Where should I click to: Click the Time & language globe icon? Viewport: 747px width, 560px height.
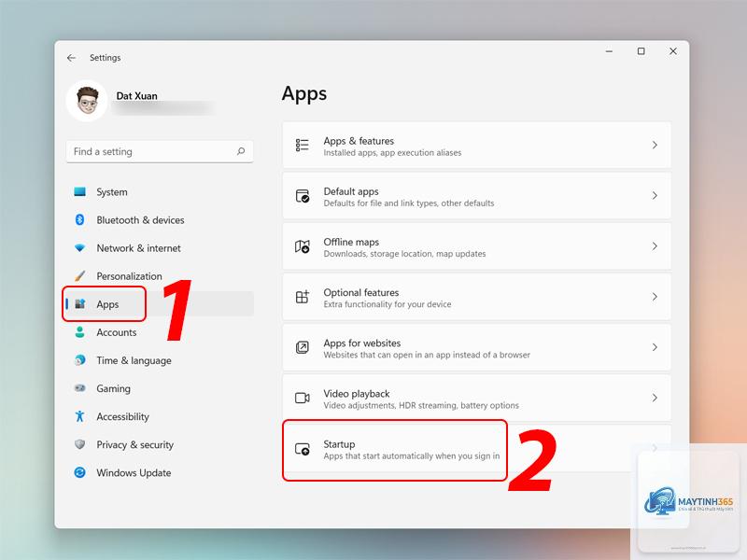tap(80, 360)
